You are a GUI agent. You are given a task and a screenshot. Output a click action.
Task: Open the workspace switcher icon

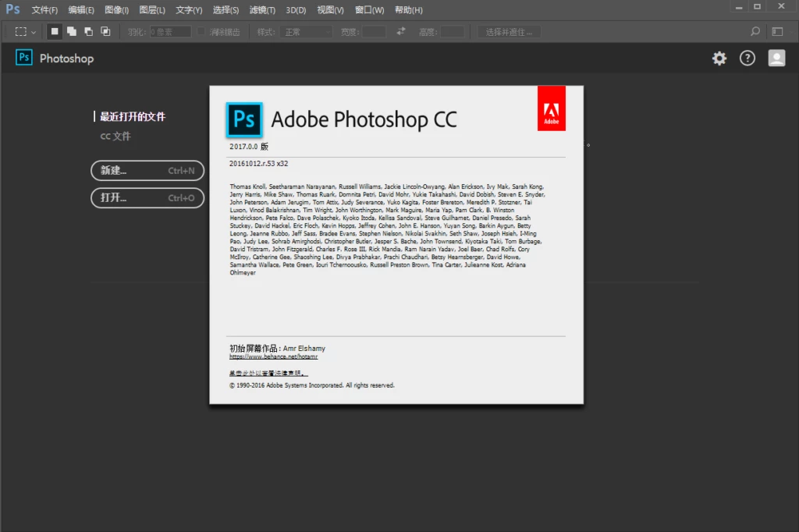tap(778, 32)
